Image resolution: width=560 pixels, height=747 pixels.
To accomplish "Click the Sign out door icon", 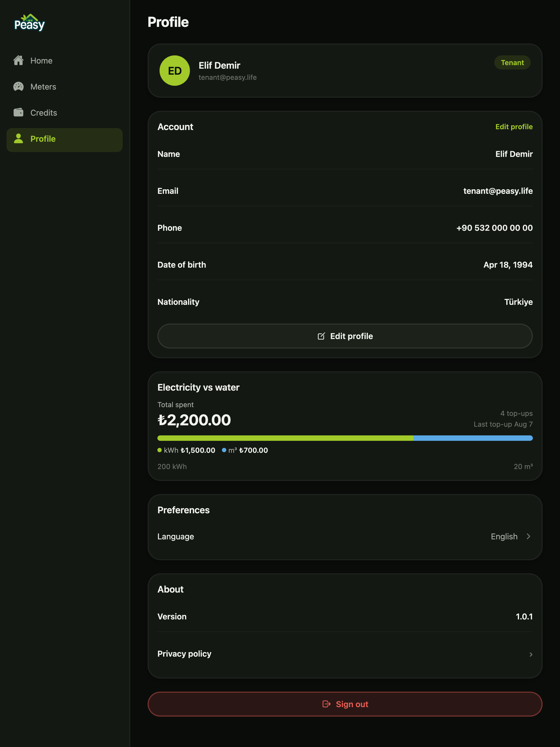I will [x=326, y=704].
